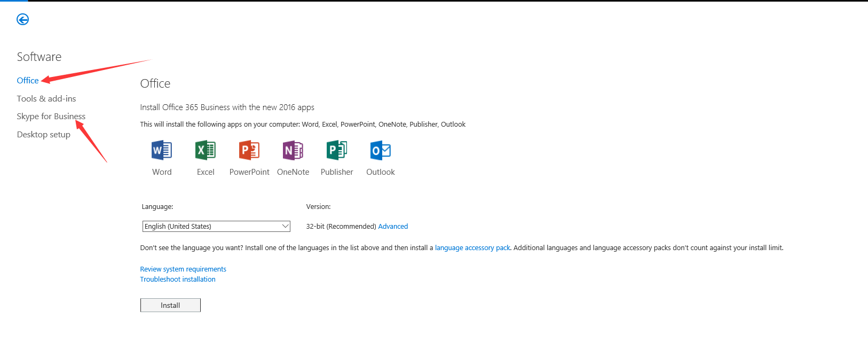Click the 'Language:' field label
868x357 pixels.
(x=157, y=207)
